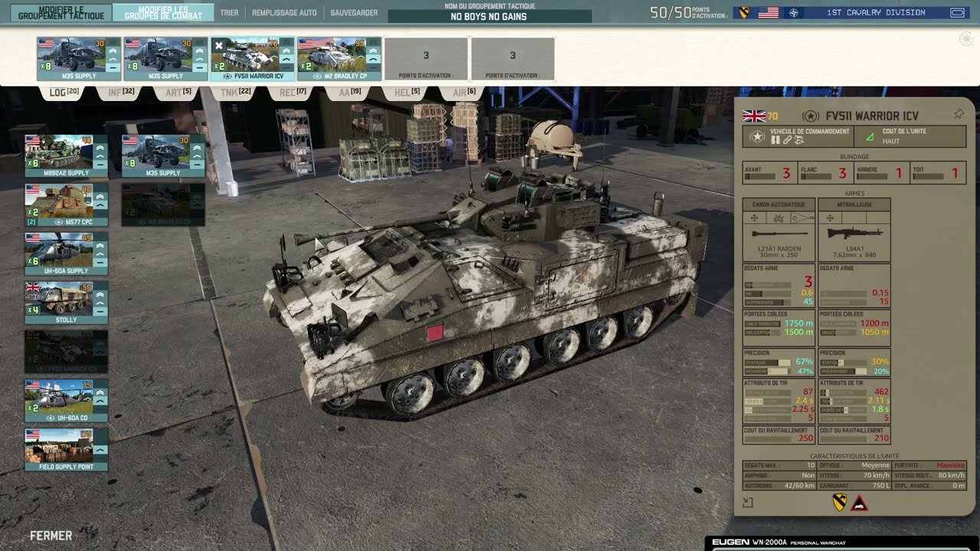
Task: Set double-chevron veterancy on deck FV511 Warrior card
Action: (x=287, y=49)
